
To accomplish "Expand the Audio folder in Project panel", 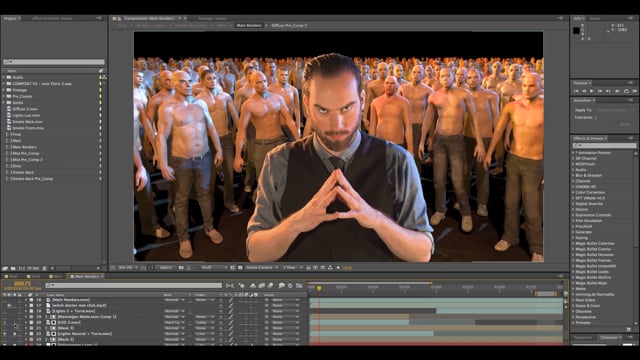I will tap(4, 77).
